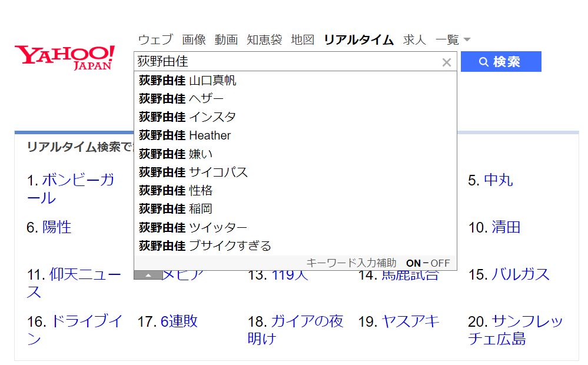Open trending topic 6連敗
The width and height of the screenshot is (588, 365).
click(179, 321)
